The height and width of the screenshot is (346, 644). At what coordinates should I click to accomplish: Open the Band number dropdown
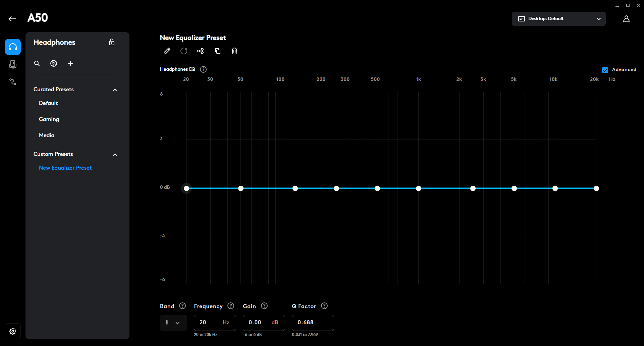coord(173,323)
